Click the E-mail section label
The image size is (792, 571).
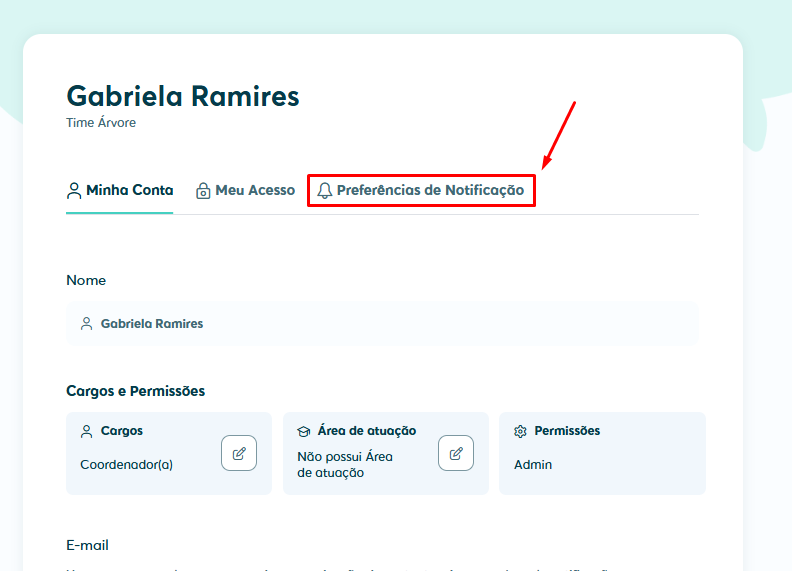click(x=87, y=545)
